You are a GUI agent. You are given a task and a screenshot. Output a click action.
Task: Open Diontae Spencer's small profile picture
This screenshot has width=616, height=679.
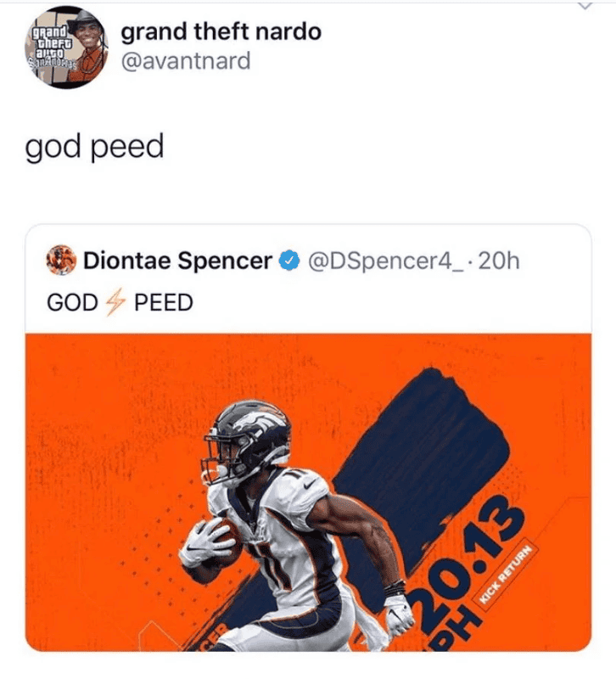point(64,261)
